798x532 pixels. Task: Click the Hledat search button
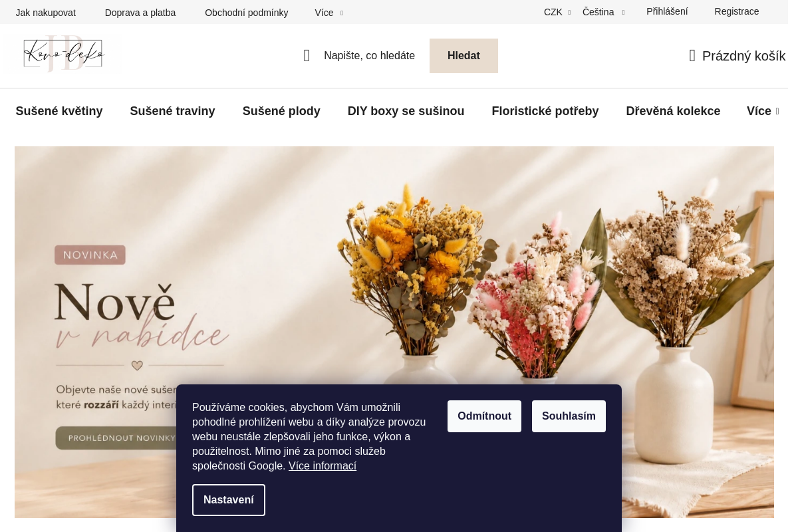coord(464,56)
